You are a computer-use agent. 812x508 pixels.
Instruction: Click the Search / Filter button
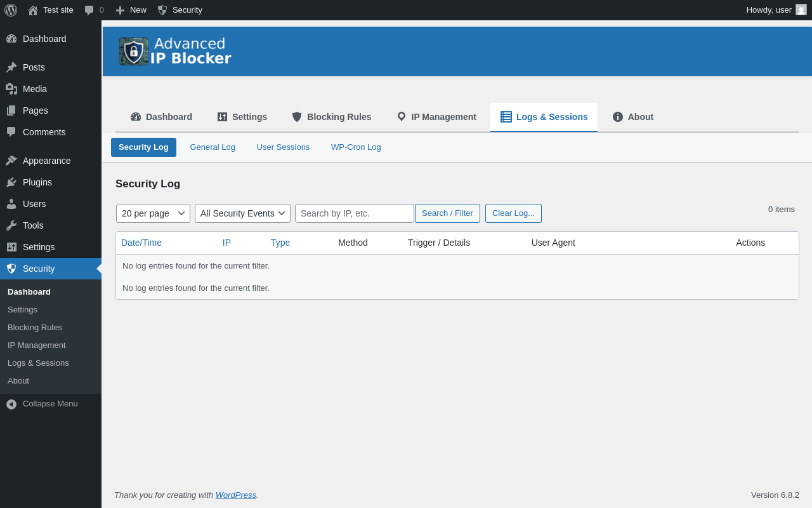(x=447, y=213)
